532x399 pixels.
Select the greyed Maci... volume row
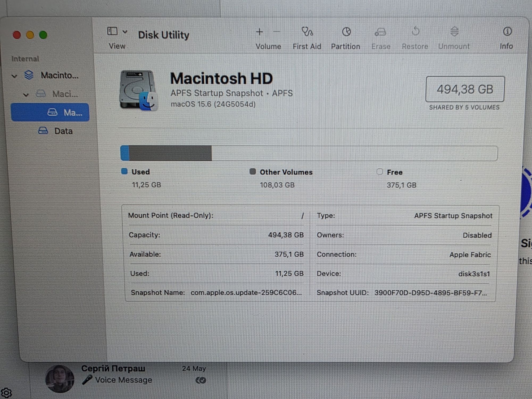(x=51, y=94)
